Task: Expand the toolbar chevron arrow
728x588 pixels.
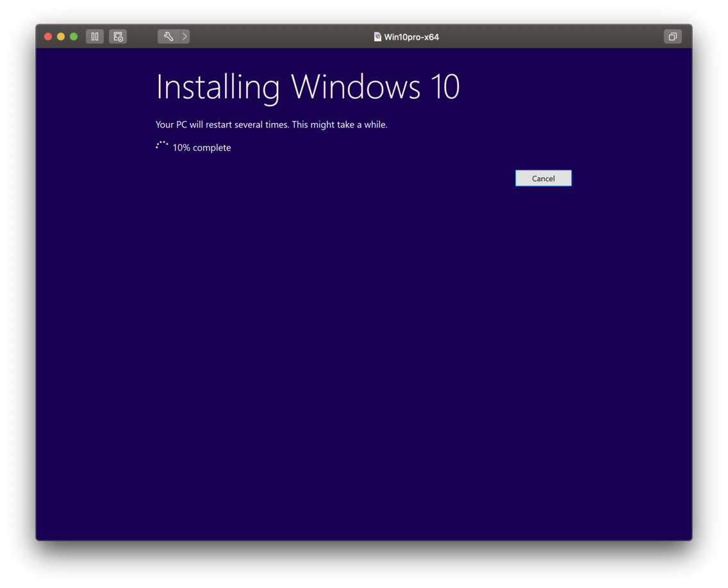Action: point(185,37)
